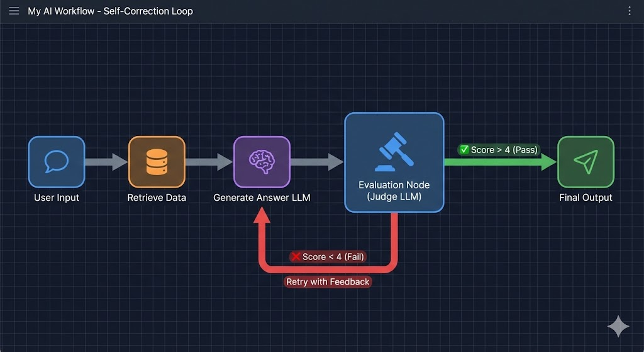Select the Retrieve Data database node
This screenshot has height=352, width=644.
[157, 162]
